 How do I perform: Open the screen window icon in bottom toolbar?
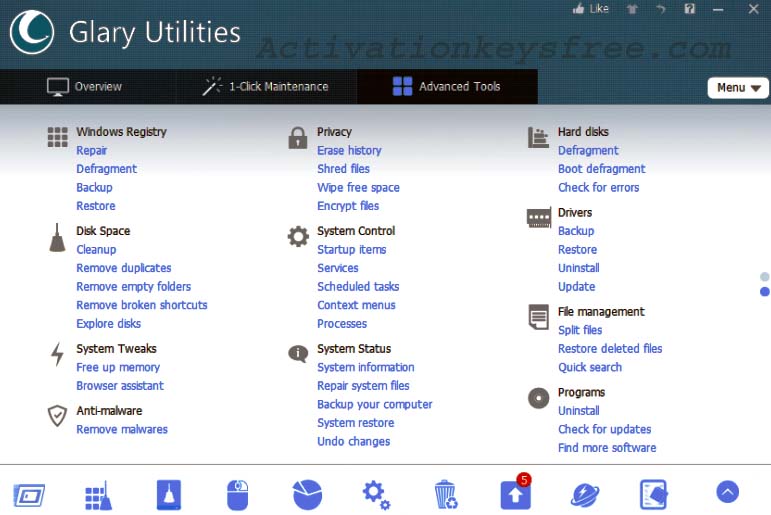[x=29, y=495]
